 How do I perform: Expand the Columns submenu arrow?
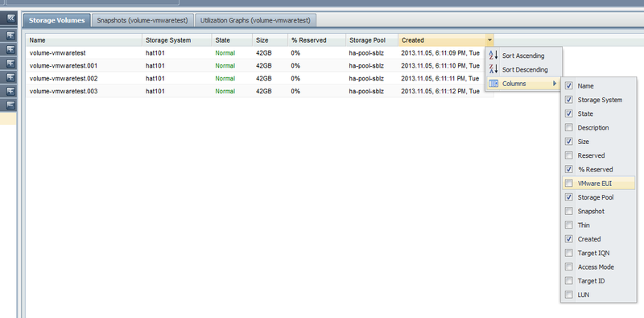[x=555, y=84]
